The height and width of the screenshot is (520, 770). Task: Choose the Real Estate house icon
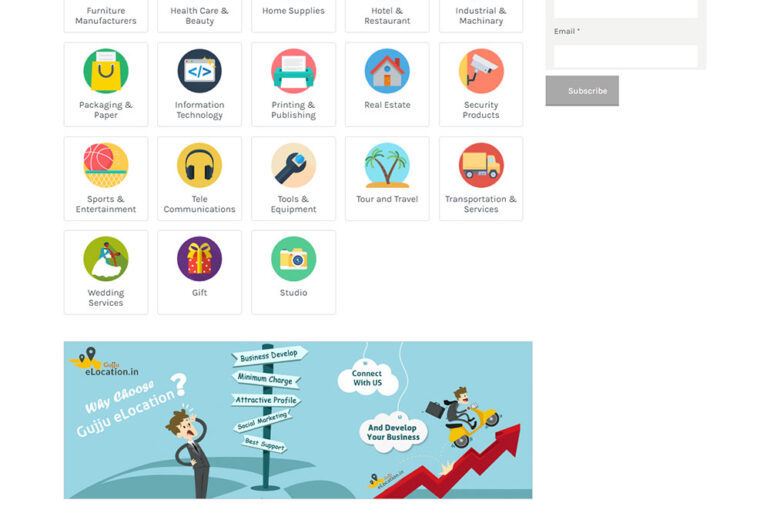[x=387, y=71]
